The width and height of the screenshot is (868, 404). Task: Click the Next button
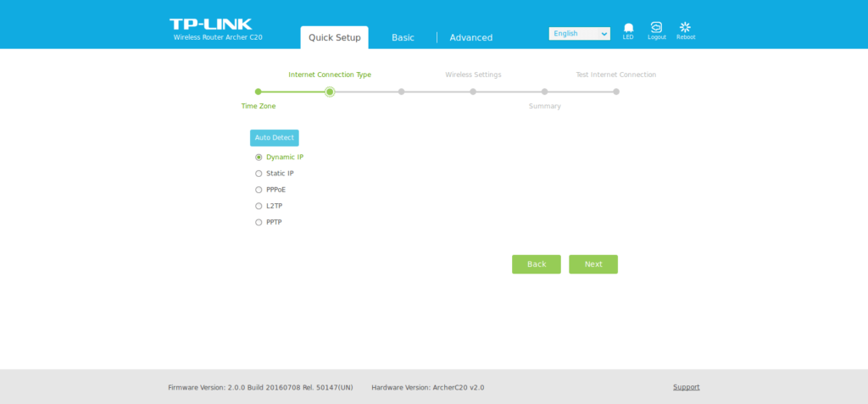point(593,264)
